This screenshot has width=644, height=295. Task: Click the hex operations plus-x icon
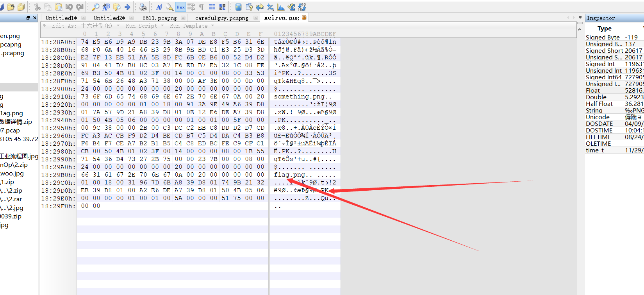(x=270, y=7)
